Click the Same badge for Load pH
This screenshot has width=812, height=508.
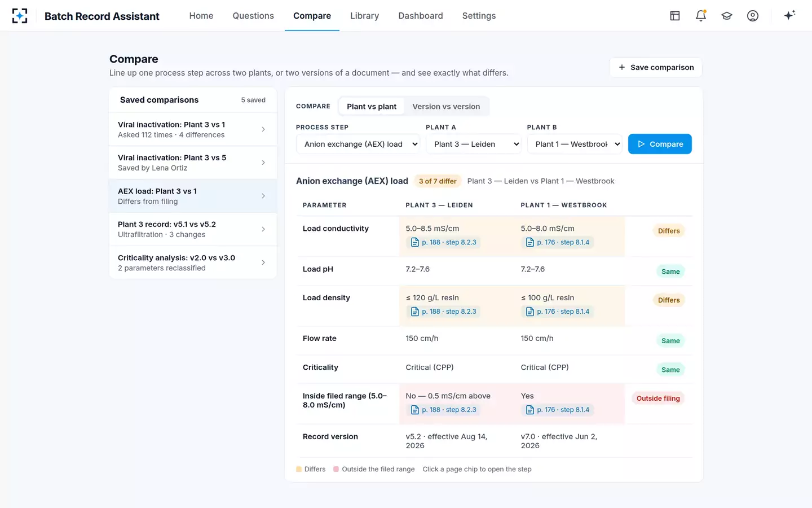670,271
